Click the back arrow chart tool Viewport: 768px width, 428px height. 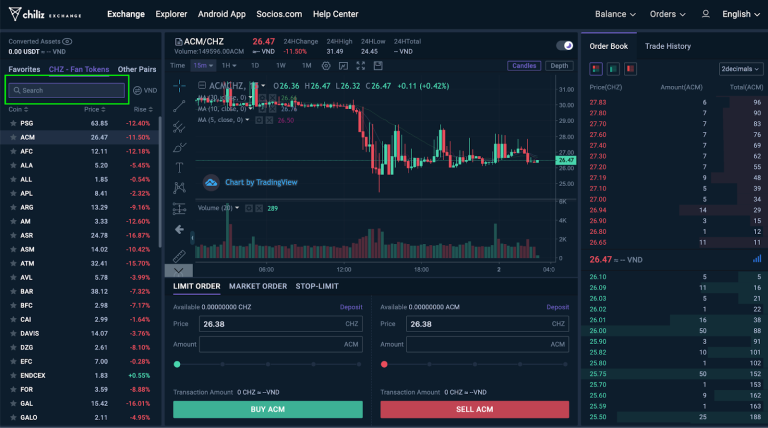coord(179,229)
